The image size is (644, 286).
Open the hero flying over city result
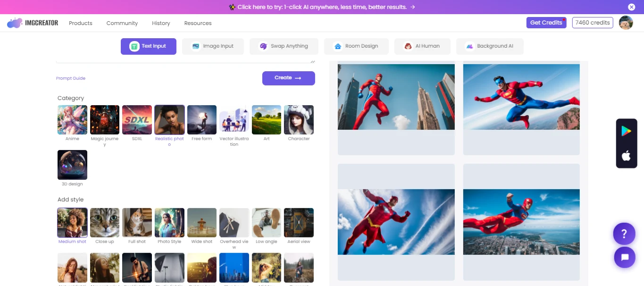[521, 222]
